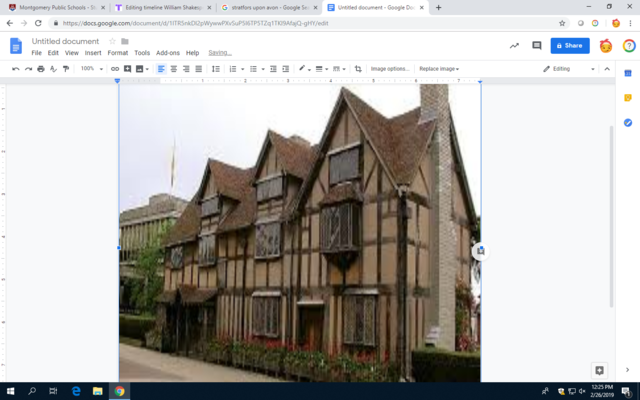Open the border dash dropdown

(339, 69)
